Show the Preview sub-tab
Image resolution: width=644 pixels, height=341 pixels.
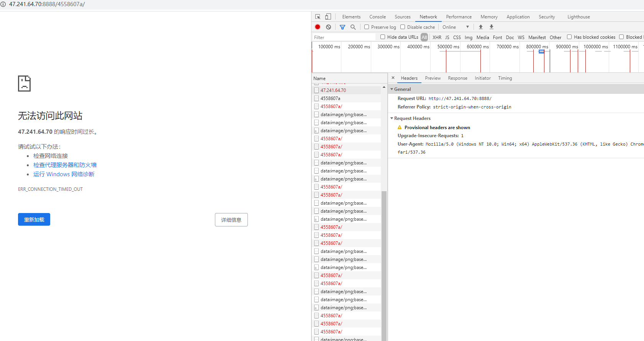coord(433,78)
